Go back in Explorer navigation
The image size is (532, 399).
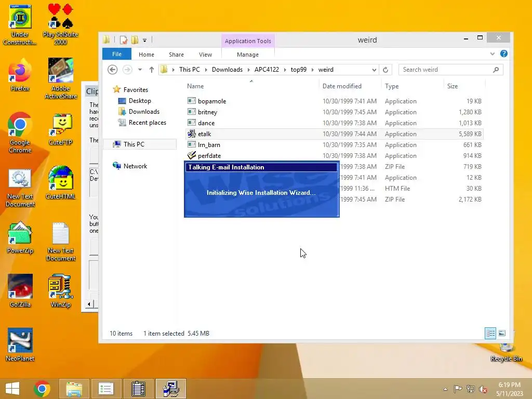click(113, 70)
